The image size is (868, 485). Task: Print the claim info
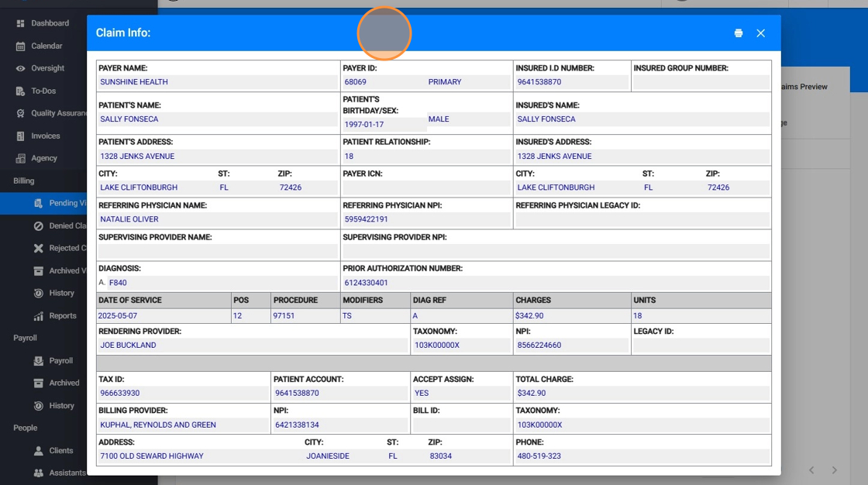(738, 33)
